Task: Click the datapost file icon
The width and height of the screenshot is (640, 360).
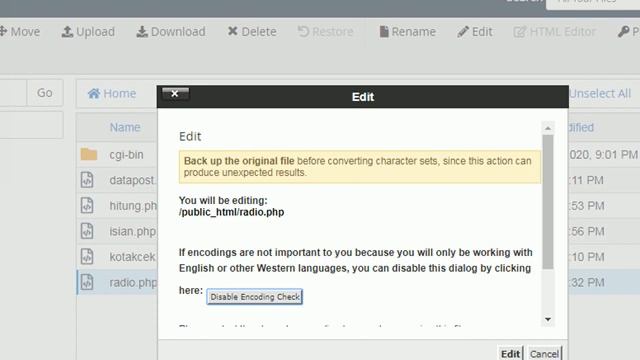Action: 87,180
